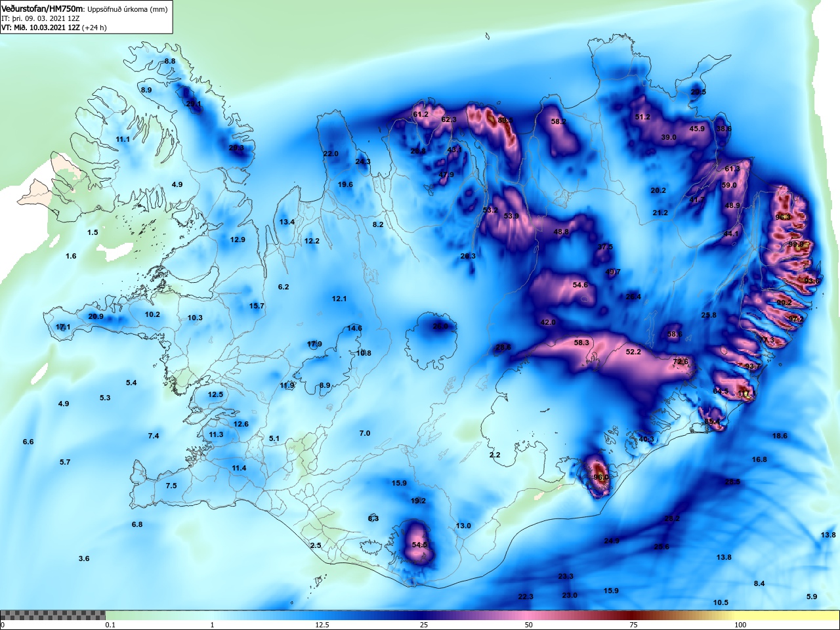Viewport: 840px width, 630px height.
Task: Click the color scale label 75
Action: [x=633, y=625]
